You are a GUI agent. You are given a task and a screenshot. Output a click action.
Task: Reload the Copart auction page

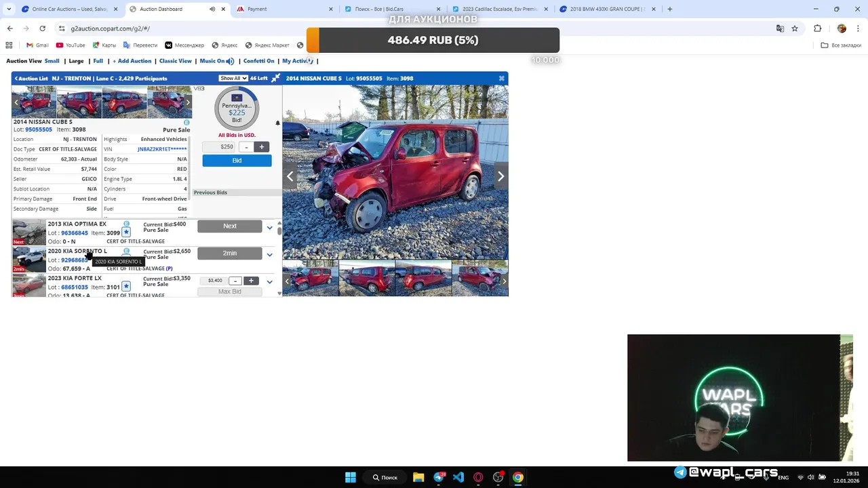tap(42, 28)
